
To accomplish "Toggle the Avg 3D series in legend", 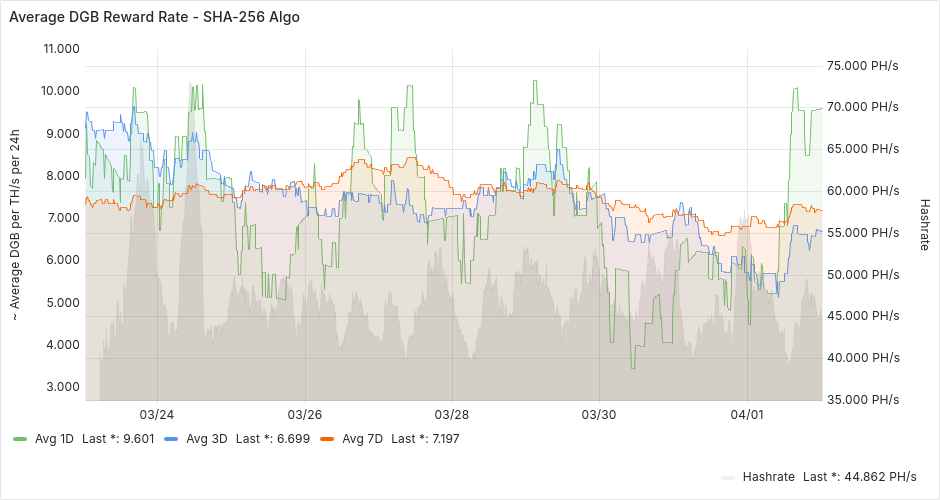I will tap(205, 438).
